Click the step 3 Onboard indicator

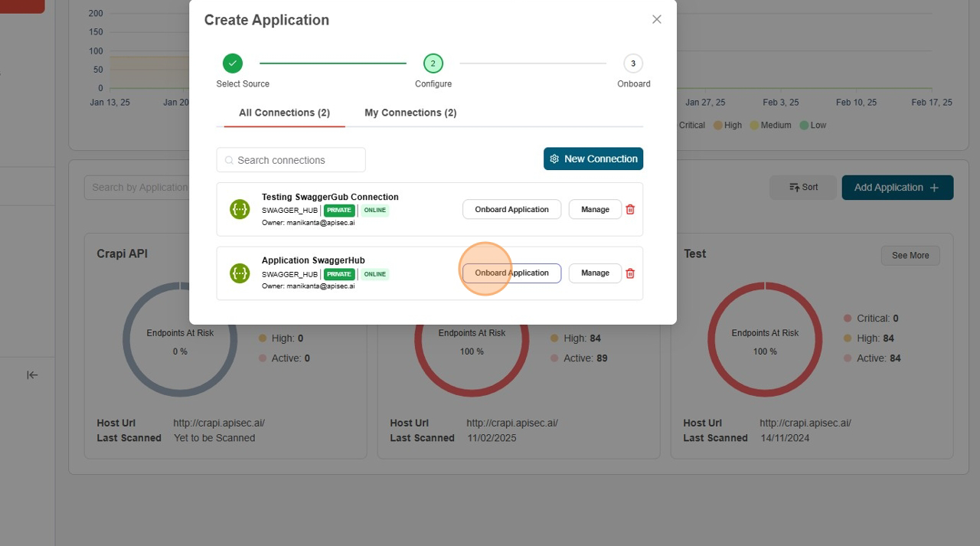click(633, 64)
